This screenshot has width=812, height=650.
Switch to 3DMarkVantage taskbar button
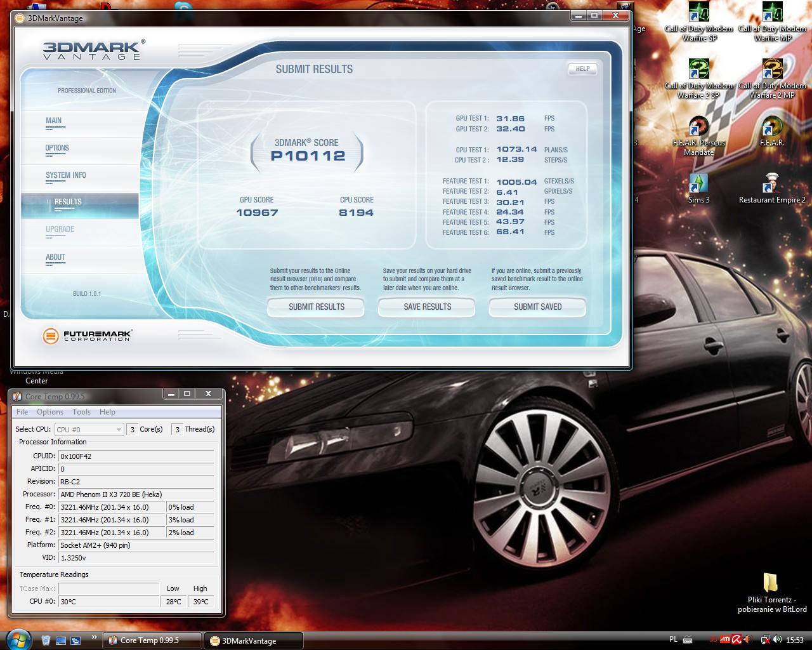click(253, 640)
